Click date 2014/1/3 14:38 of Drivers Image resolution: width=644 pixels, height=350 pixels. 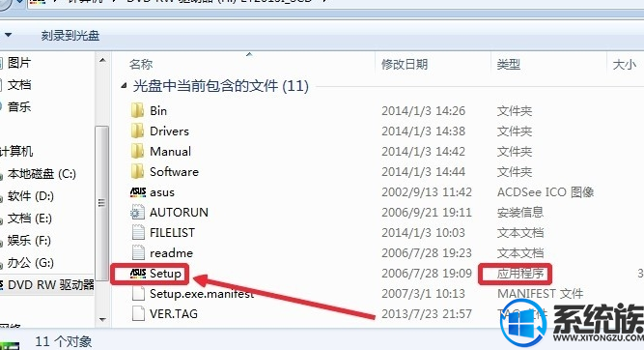(423, 131)
